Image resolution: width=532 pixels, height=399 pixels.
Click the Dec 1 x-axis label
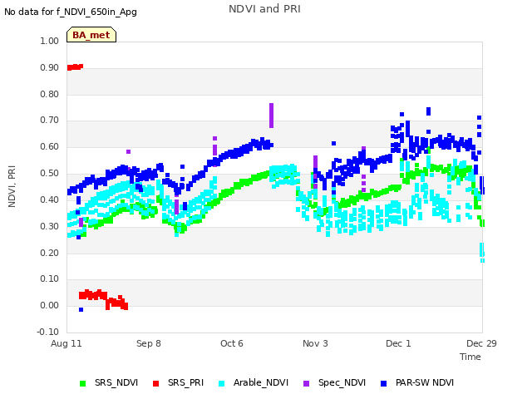[398, 343]
